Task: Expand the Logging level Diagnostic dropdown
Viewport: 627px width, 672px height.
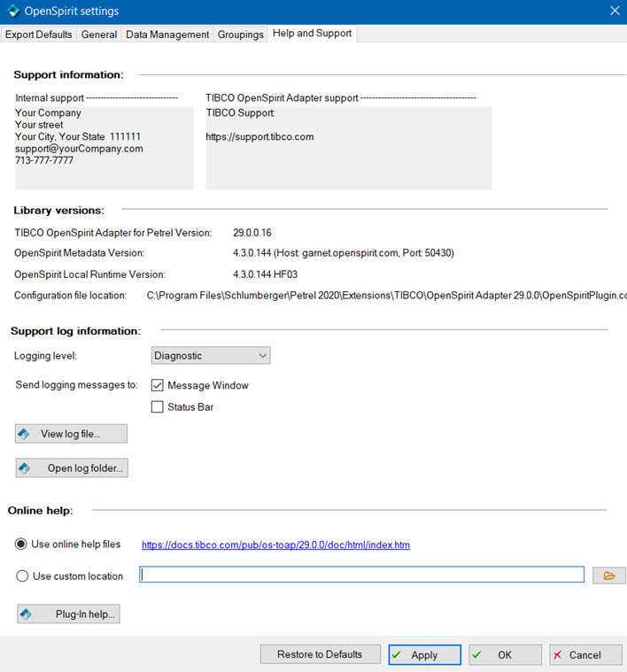Action: [x=211, y=356]
